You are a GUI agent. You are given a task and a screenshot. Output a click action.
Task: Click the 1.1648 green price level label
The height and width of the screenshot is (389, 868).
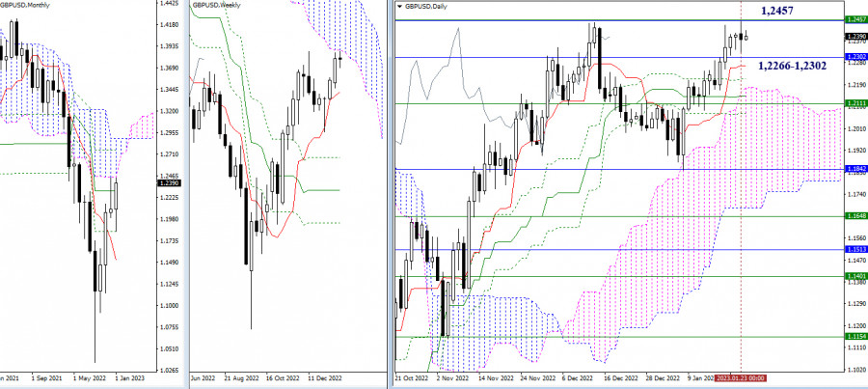click(856, 215)
